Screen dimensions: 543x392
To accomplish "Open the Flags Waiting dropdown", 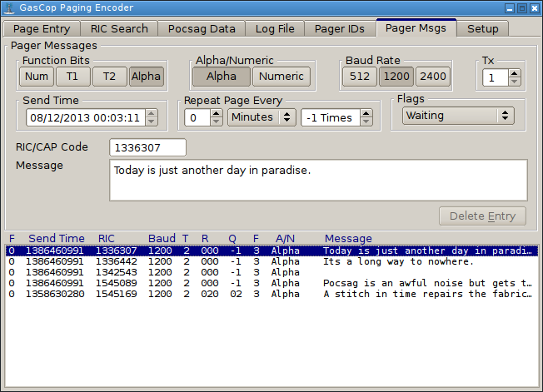I will point(458,116).
